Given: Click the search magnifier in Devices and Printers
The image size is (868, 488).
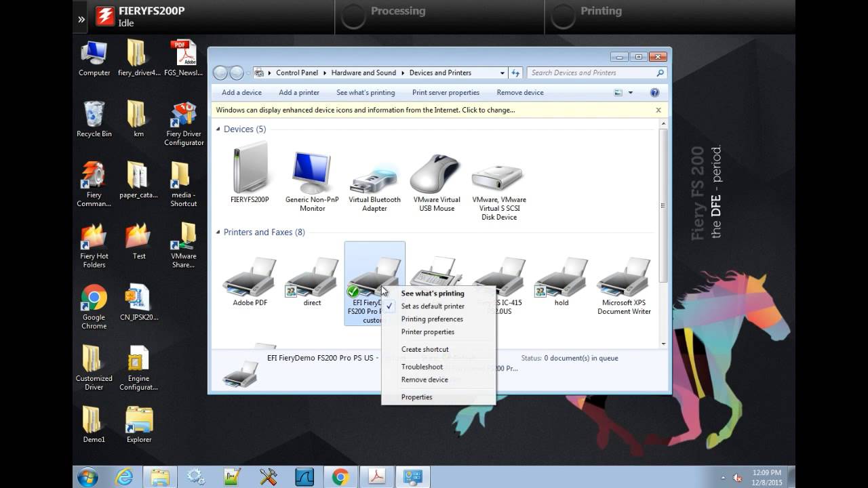Looking at the screenshot, I should point(660,73).
